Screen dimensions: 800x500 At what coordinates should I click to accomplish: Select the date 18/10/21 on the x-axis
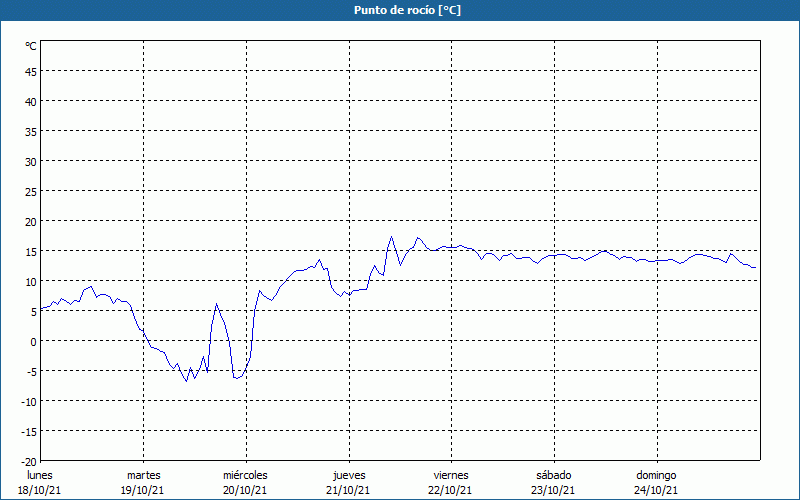tap(40, 490)
